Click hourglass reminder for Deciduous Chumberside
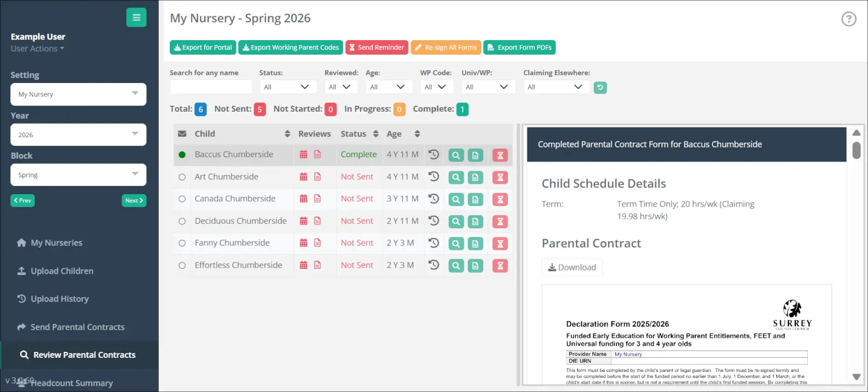This screenshot has width=868, height=392. click(x=500, y=222)
